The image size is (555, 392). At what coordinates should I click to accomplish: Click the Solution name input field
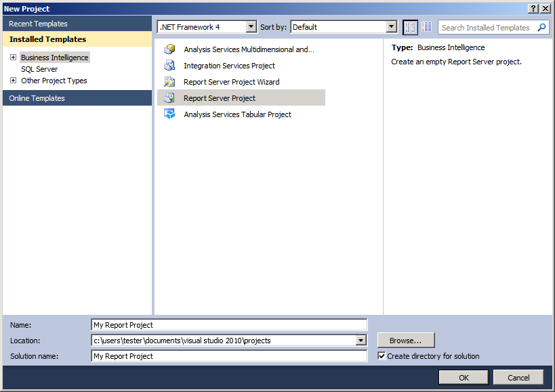229,356
